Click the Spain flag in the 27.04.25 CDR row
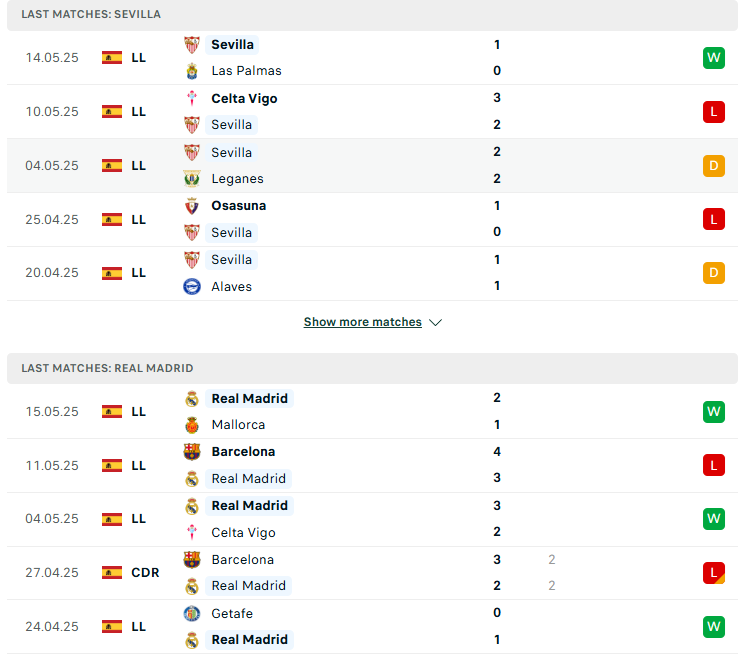The height and width of the screenshot is (669, 746). pyautogui.click(x=112, y=573)
